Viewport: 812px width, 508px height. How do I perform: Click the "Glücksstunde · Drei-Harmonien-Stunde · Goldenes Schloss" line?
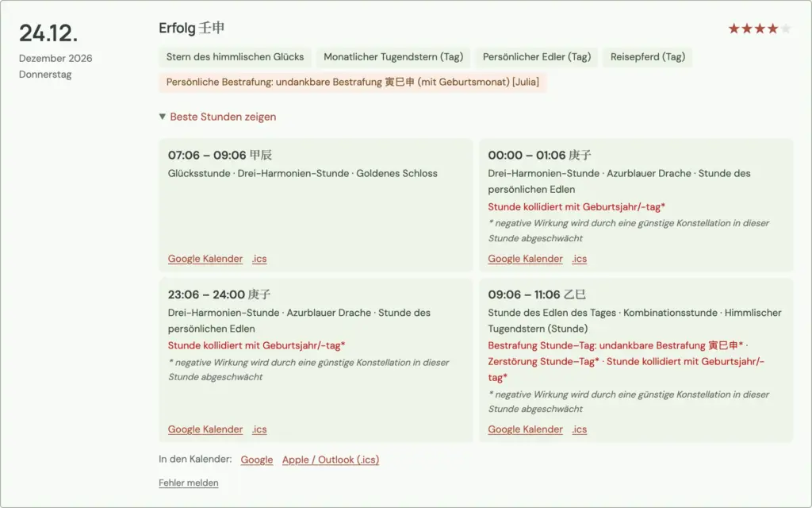pyautogui.click(x=302, y=173)
